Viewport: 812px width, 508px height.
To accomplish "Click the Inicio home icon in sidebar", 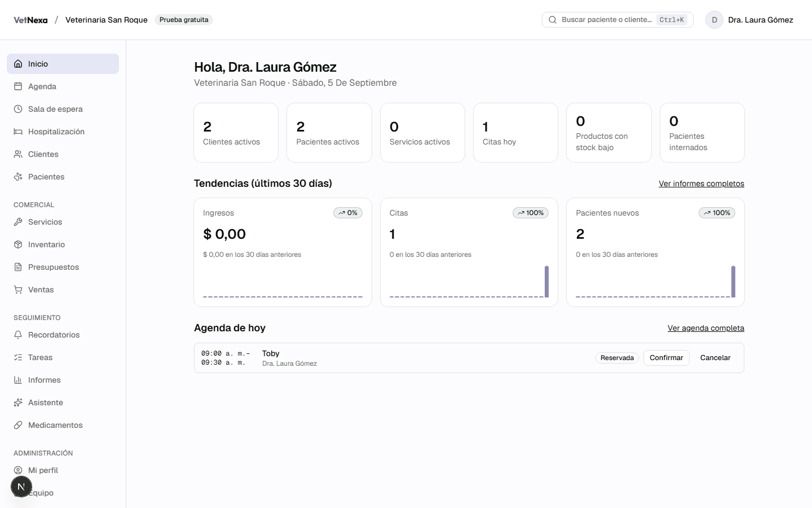I will 18,64.
